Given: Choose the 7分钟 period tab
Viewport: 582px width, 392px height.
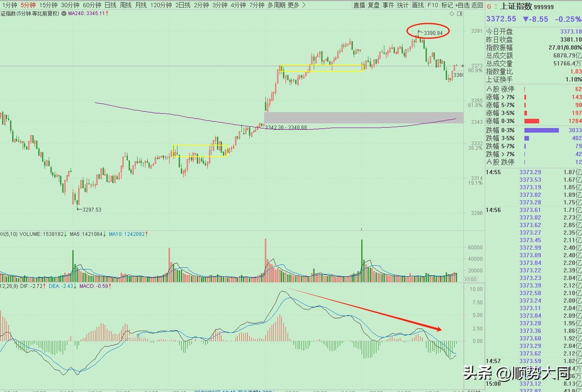Looking at the screenshot, I should tap(256, 5).
